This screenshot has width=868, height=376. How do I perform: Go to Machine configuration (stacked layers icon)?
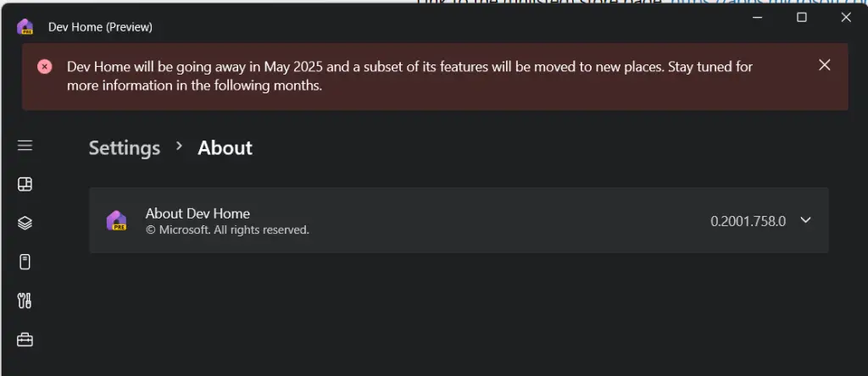tap(25, 223)
